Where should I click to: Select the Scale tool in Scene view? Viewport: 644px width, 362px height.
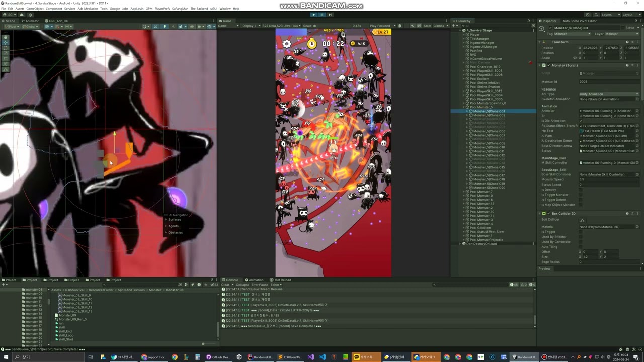6,53
